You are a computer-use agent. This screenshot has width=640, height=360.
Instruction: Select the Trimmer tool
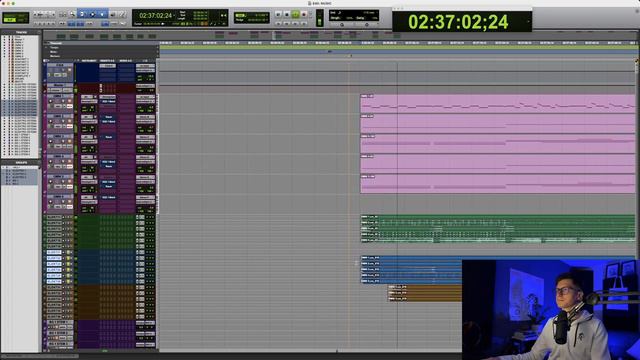pyautogui.click(x=82, y=14)
